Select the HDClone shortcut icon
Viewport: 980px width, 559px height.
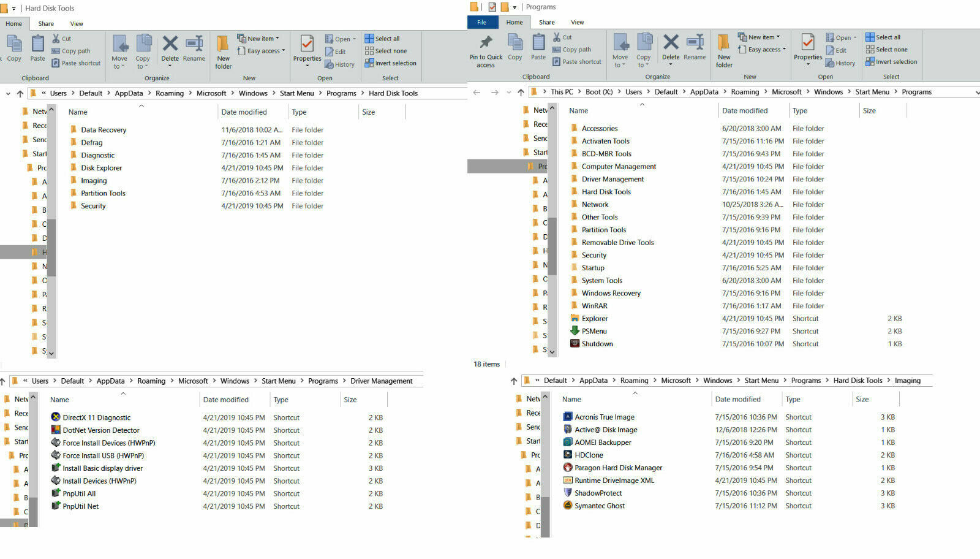[x=568, y=455]
